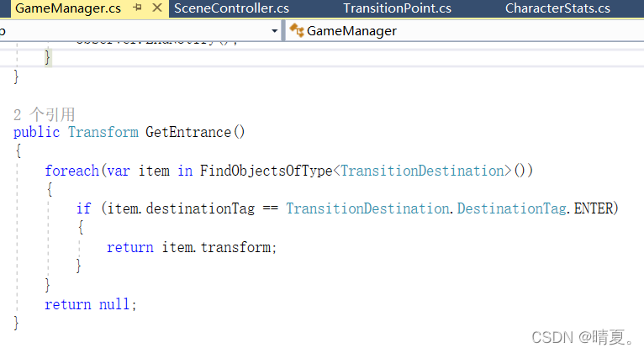Click the Transform return type
Screen dimensions: 644x353
(x=103, y=132)
